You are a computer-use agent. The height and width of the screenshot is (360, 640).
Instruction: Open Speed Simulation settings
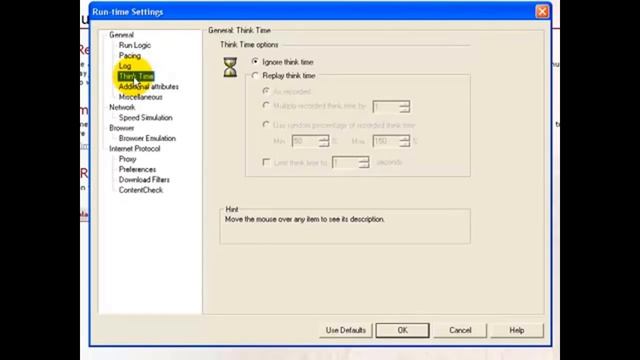pos(145,118)
